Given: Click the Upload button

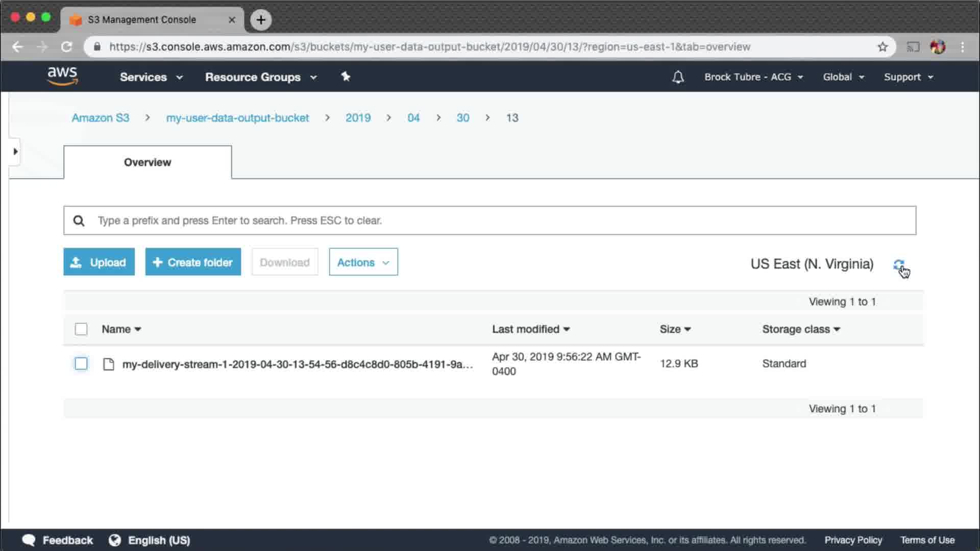Looking at the screenshot, I should [x=99, y=262].
